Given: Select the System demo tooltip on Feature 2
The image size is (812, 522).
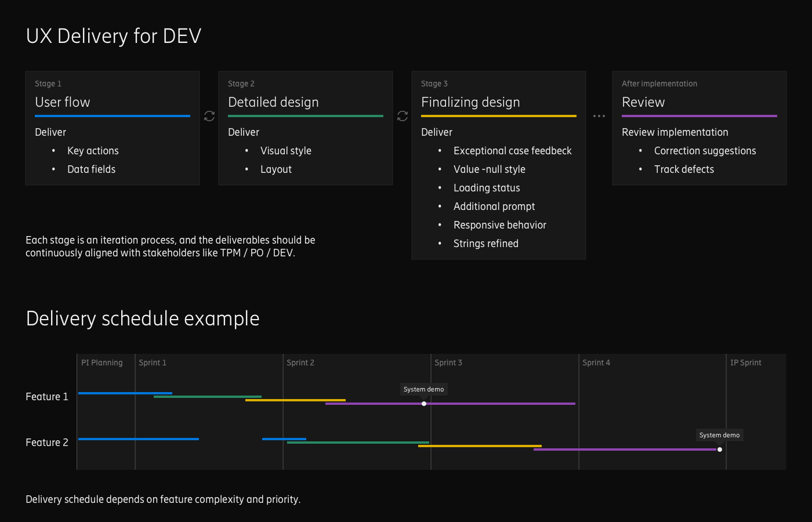Looking at the screenshot, I should 719,435.
